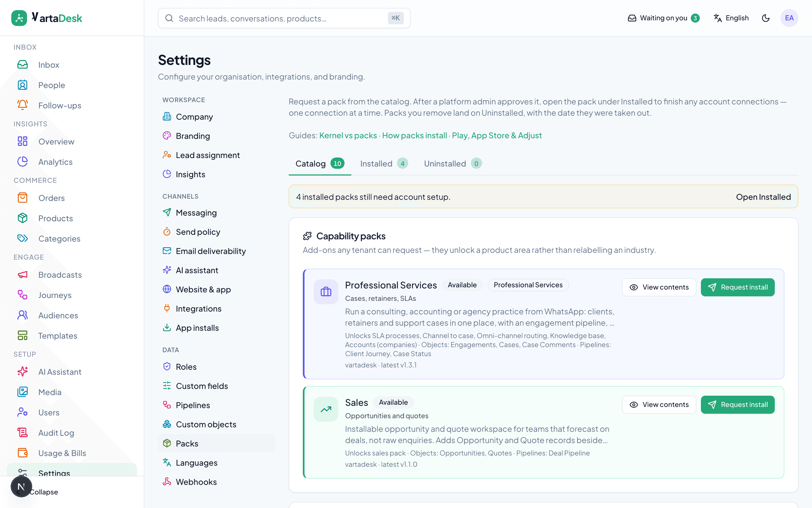
Task: Click the People contact icon
Action: (x=23, y=85)
